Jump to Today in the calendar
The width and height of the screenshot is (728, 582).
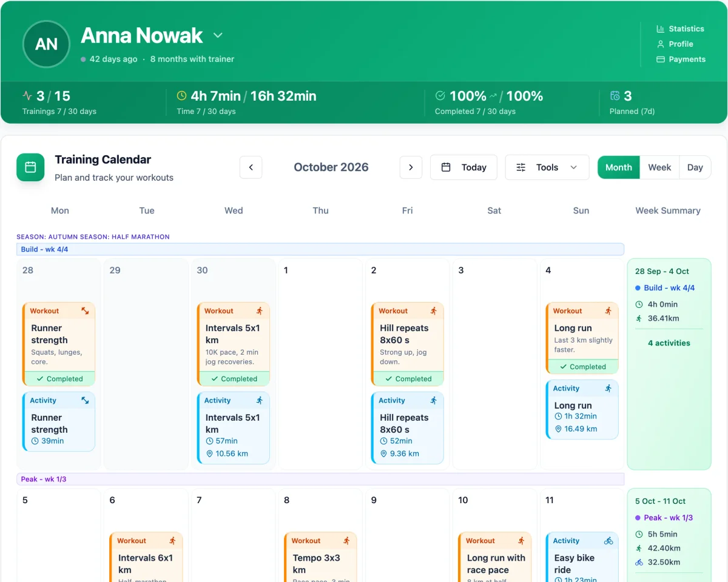point(463,167)
